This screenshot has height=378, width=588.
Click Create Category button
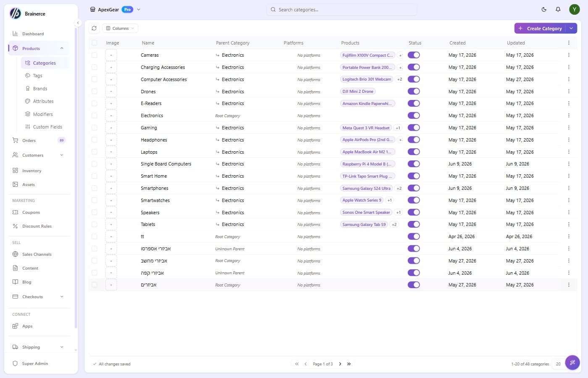point(540,28)
